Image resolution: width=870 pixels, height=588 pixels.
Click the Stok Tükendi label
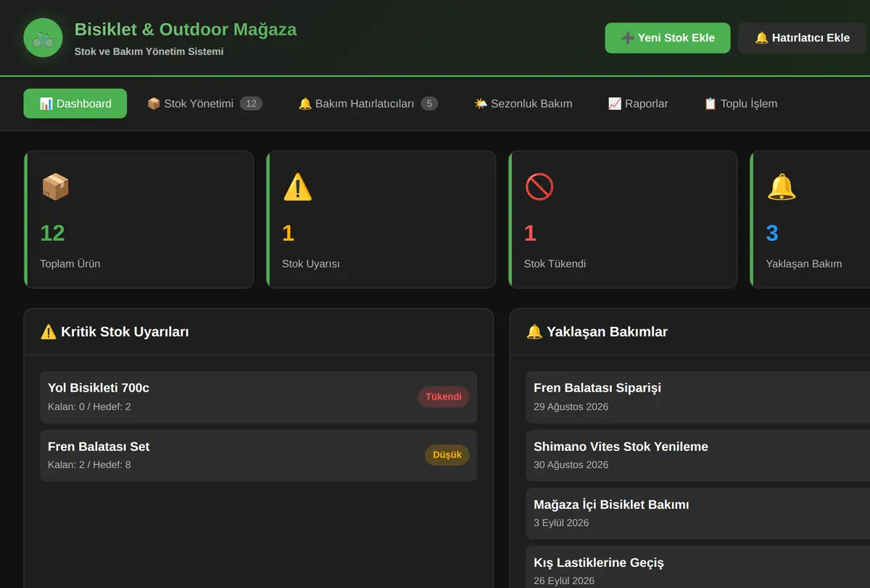point(555,264)
